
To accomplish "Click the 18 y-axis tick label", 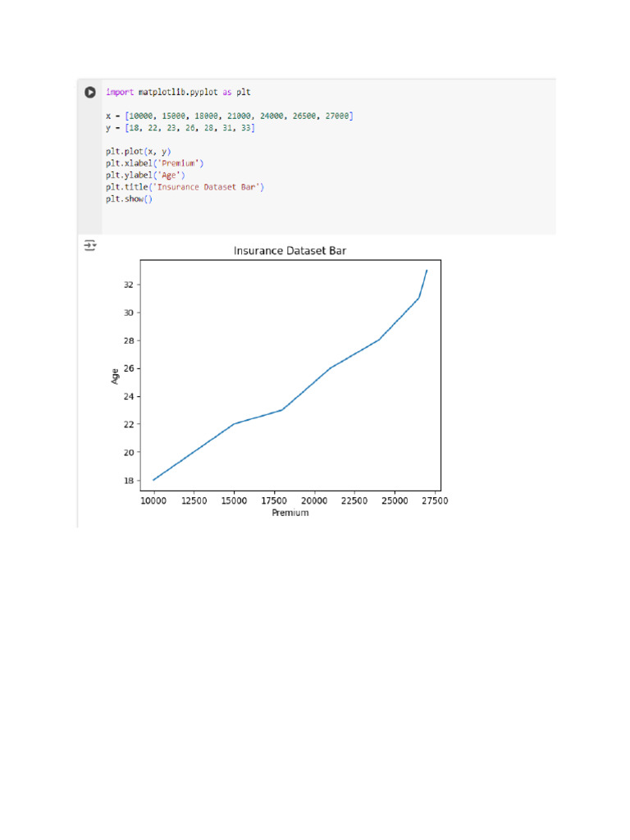I will pos(129,481).
